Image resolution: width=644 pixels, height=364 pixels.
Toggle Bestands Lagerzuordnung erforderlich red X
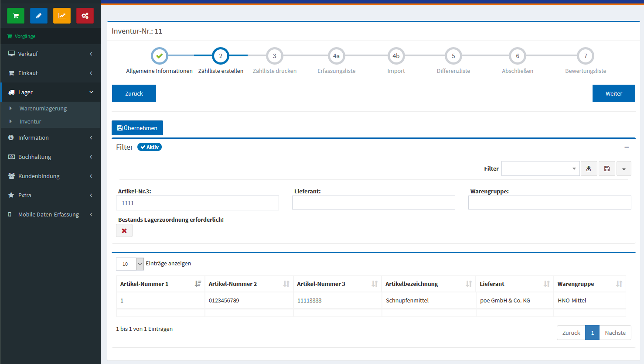124,231
